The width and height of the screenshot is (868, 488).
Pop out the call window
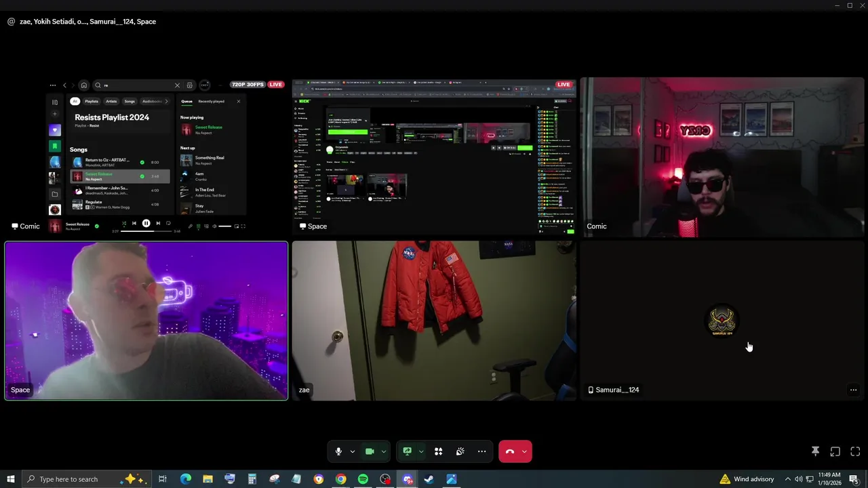coord(835,451)
